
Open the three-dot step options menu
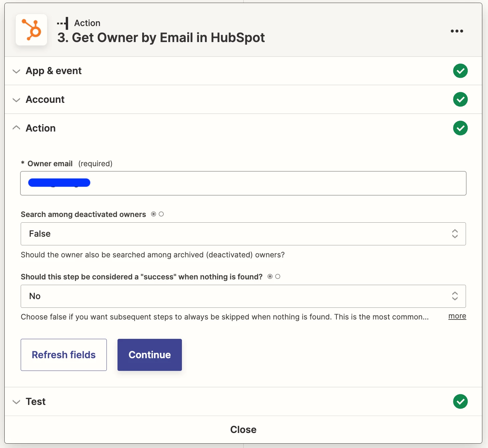coord(457,31)
